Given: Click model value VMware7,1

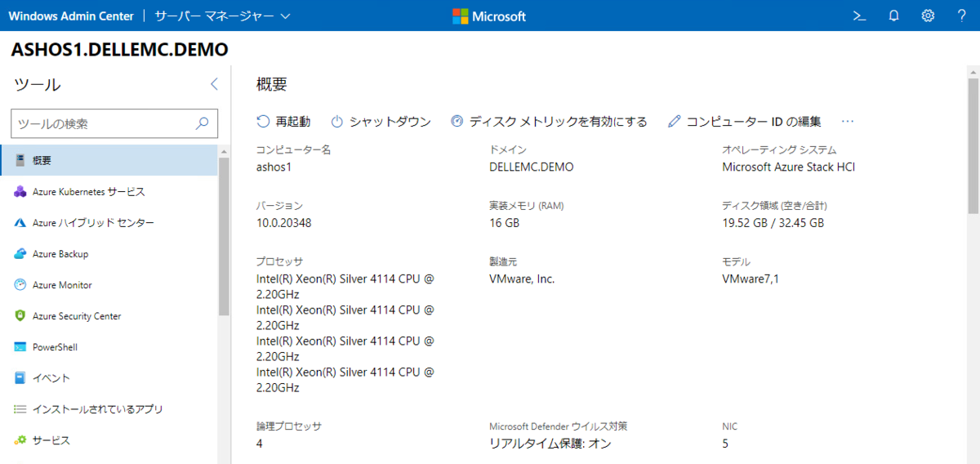Looking at the screenshot, I should 751,279.
